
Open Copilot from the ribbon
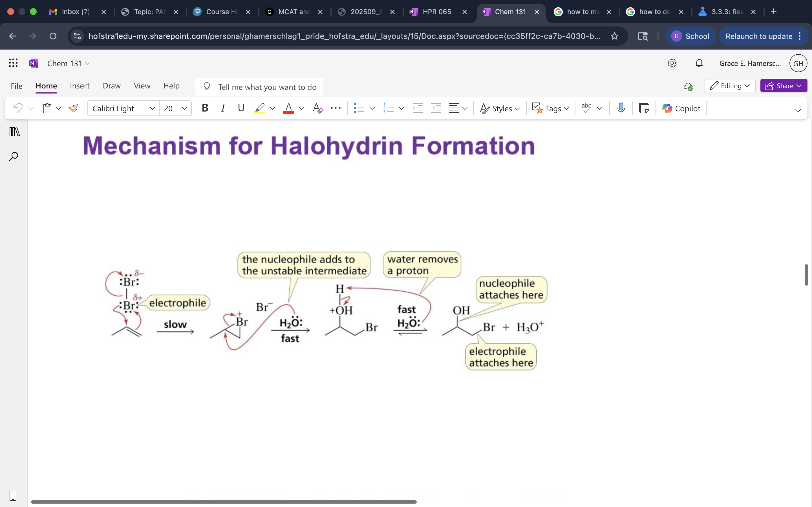tap(681, 108)
